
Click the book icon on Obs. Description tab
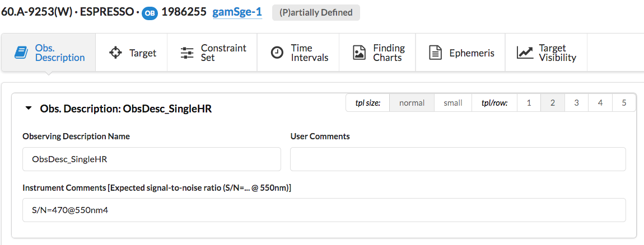(x=21, y=53)
